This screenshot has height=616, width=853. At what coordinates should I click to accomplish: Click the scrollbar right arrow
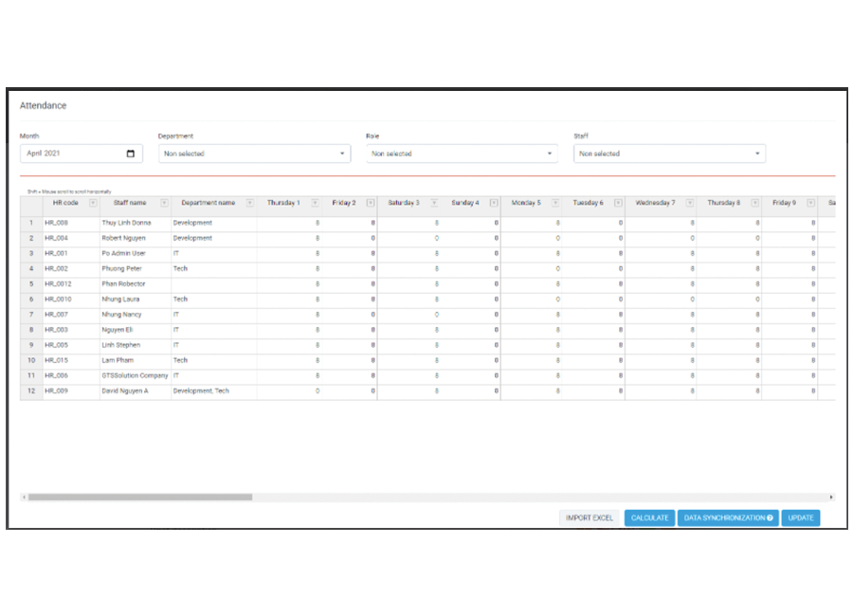click(x=831, y=497)
